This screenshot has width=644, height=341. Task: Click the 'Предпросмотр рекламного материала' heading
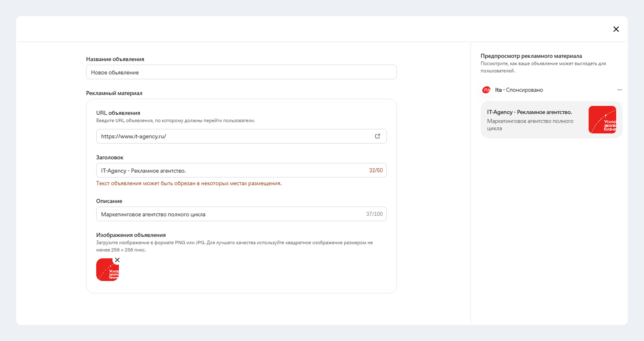click(531, 56)
